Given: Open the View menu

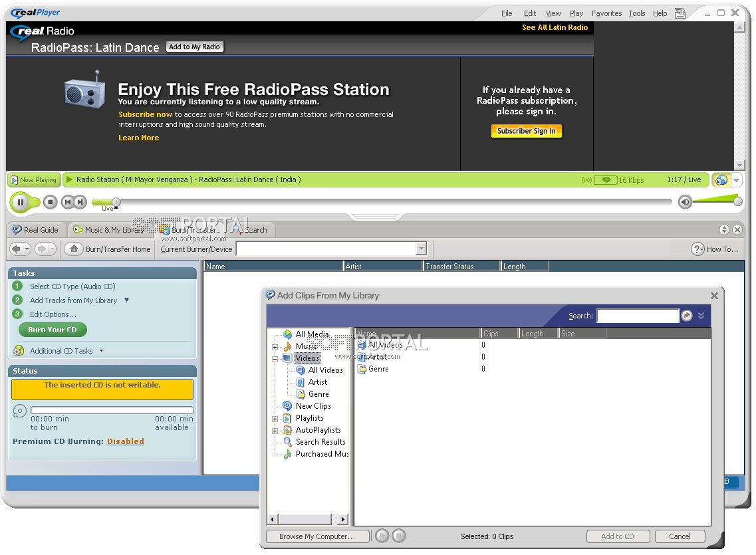Looking at the screenshot, I should pos(553,13).
